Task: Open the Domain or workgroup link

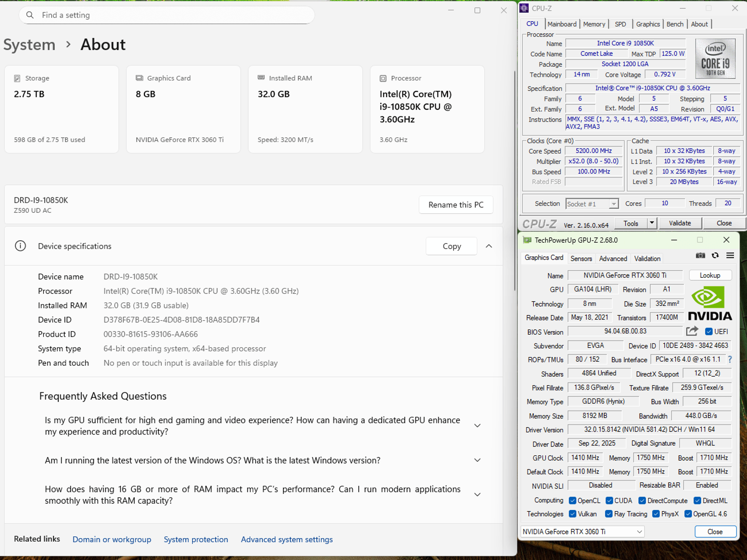Action: click(x=112, y=539)
